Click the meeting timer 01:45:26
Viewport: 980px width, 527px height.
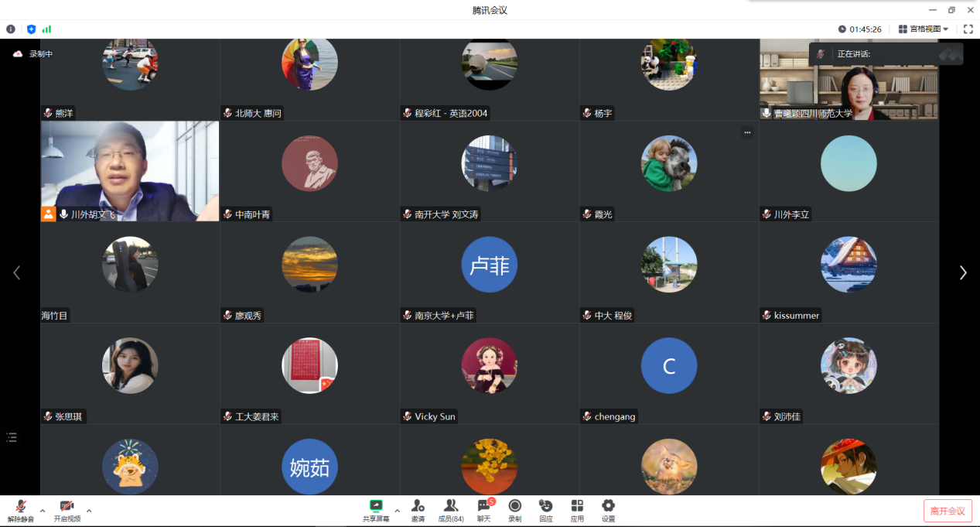(x=860, y=29)
